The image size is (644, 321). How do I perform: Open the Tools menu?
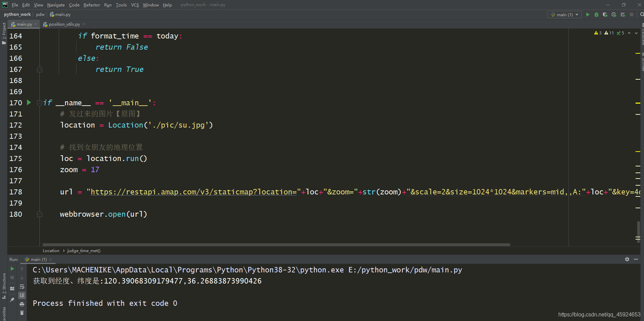click(x=121, y=5)
